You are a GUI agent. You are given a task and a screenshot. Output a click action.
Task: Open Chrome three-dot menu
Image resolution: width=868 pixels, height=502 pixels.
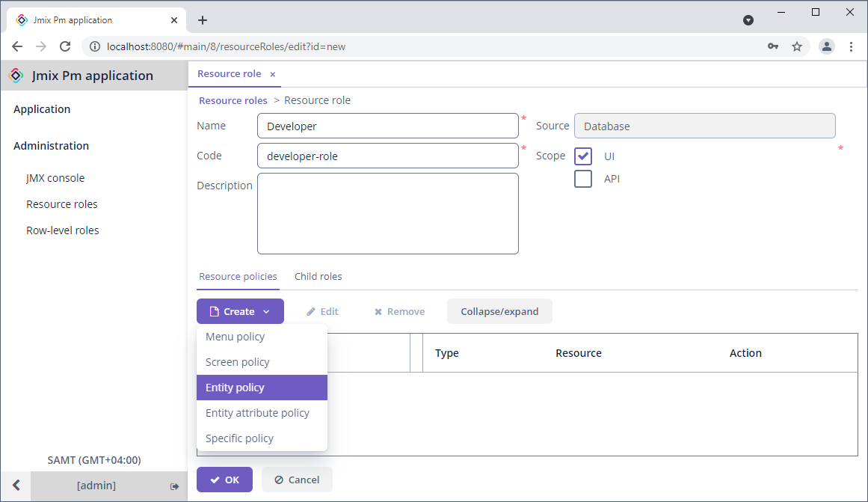click(851, 46)
